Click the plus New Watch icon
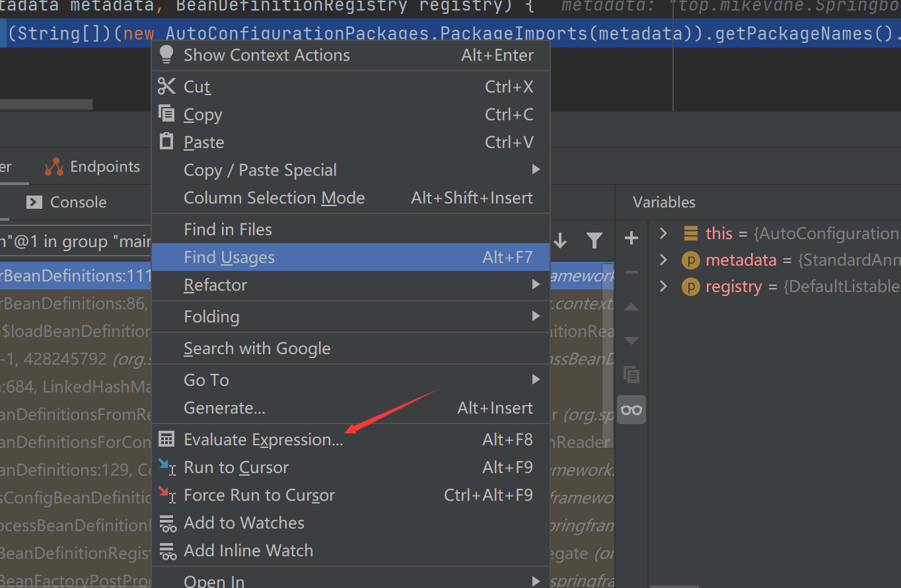 [x=631, y=238]
